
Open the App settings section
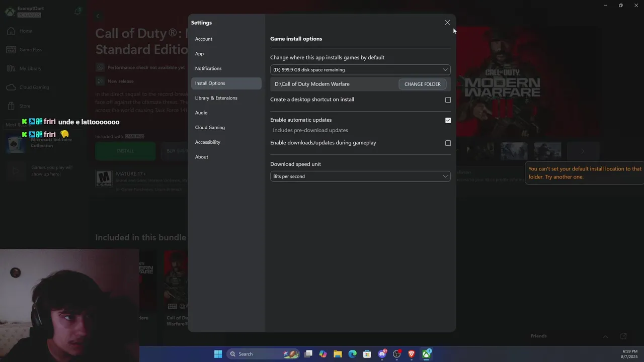point(226,54)
